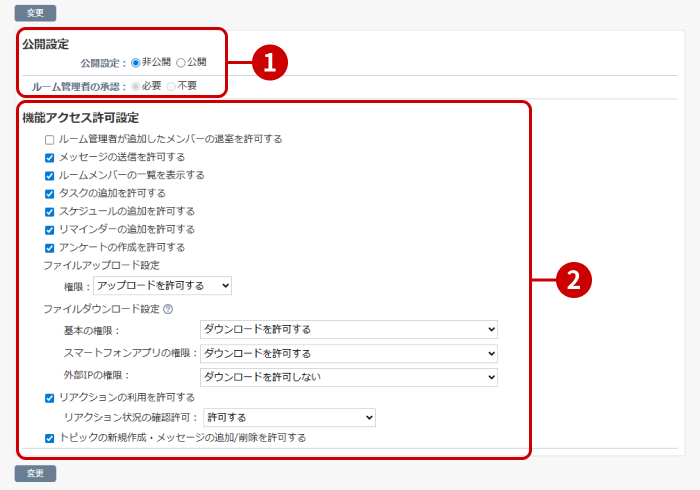Enable ルーム管理者が追加したメンバーの退室を許可する checkbox
Image resolution: width=700 pixels, height=490 pixels.
50,139
